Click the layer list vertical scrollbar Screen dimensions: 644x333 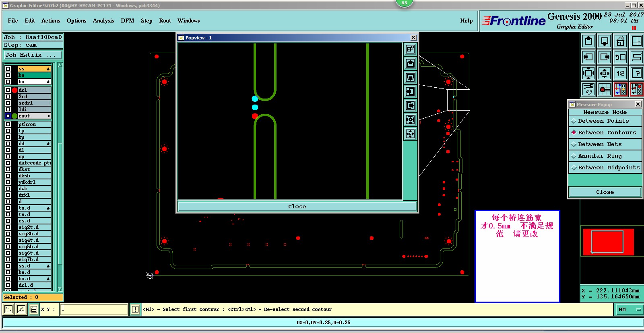(60, 203)
